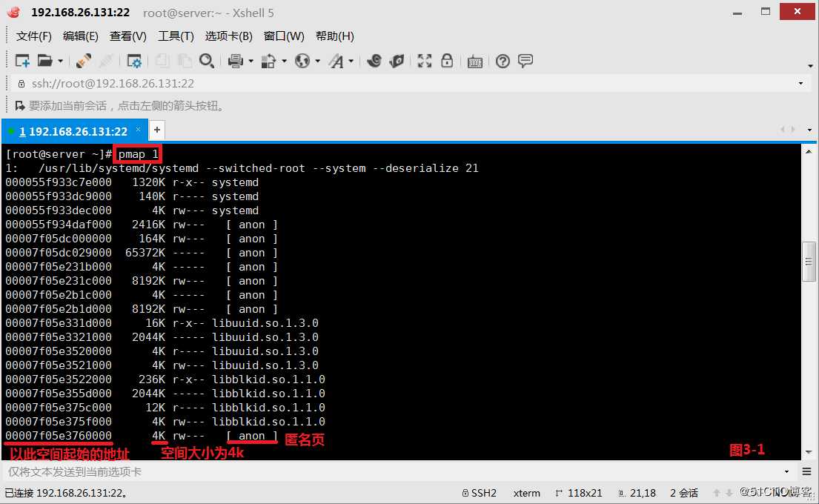
Task: Click the tab scroll right arrow
Action: point(793,129)
